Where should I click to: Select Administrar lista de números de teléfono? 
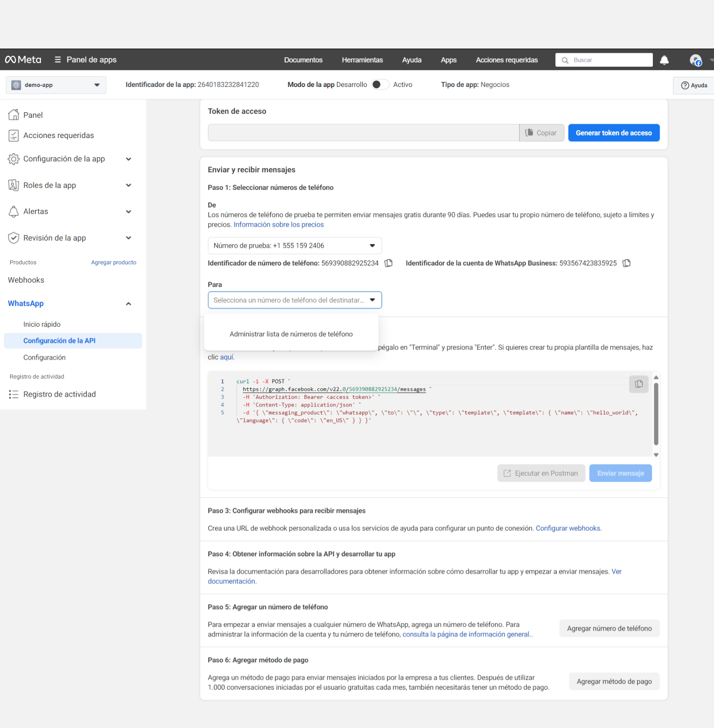(291, 334)
